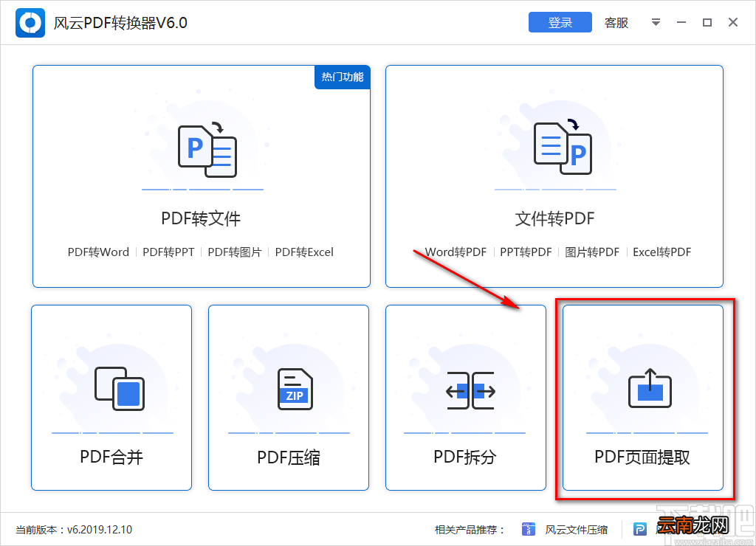Screen dimensions: 756x546
Task: Click the blue P product icon
Action: pos(640,529)
